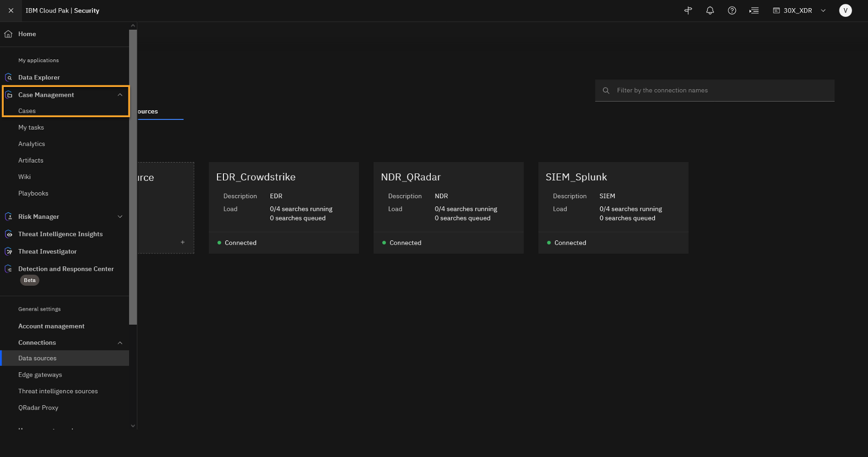Image resolution: width=868 pixels, height=457 pixels.
Task: Open the 30X_XDR account dropdown chevron
Action: pos(823,10)
